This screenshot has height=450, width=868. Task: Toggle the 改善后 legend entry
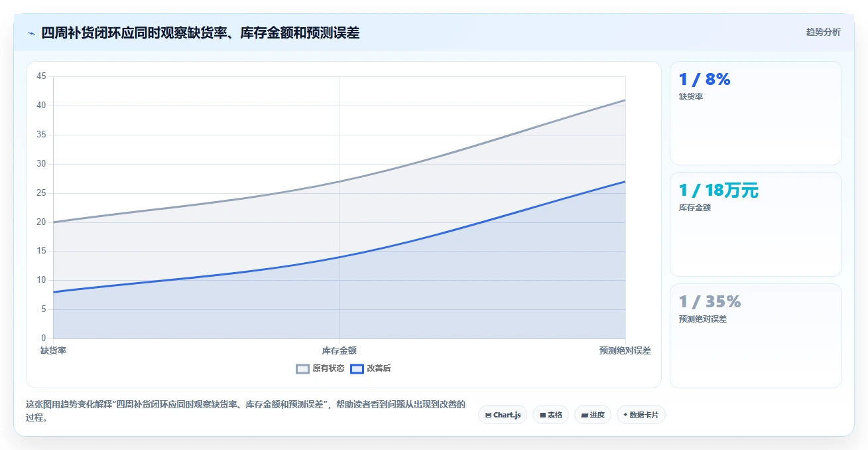[371, 368]
